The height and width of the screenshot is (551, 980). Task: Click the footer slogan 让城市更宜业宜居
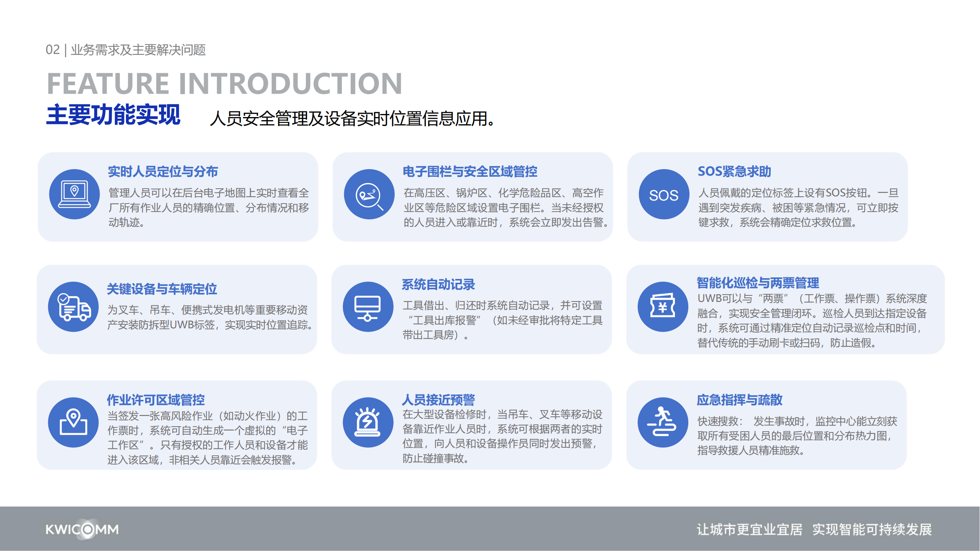[749, 530]
